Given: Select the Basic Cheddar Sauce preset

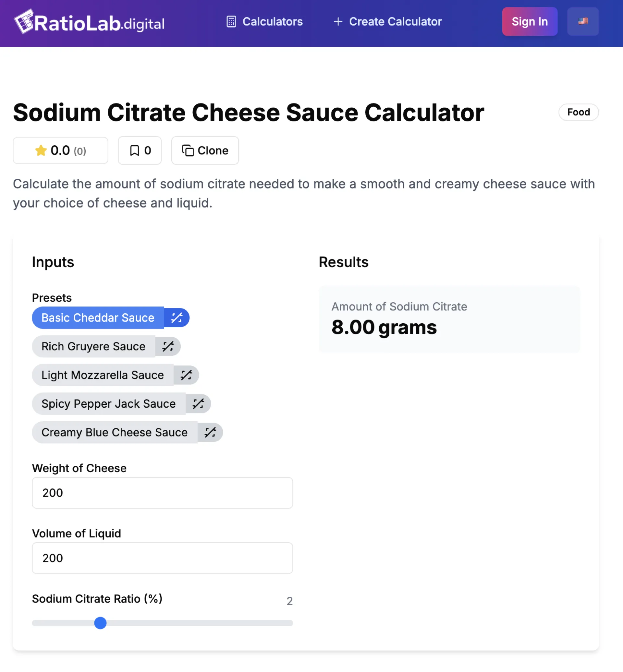Looking at the screenshot, I should click(98, 318).
